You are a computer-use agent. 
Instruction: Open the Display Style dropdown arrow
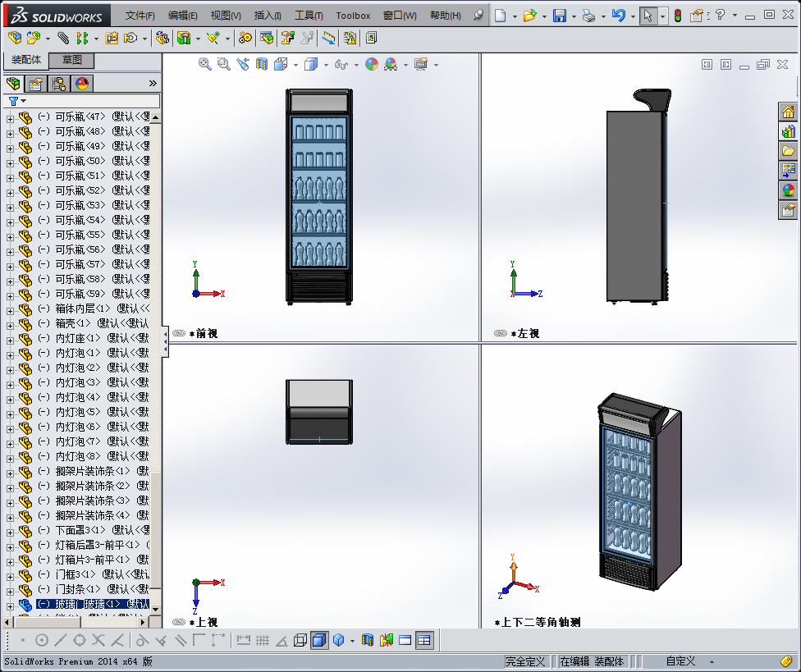tap(326, 65)
